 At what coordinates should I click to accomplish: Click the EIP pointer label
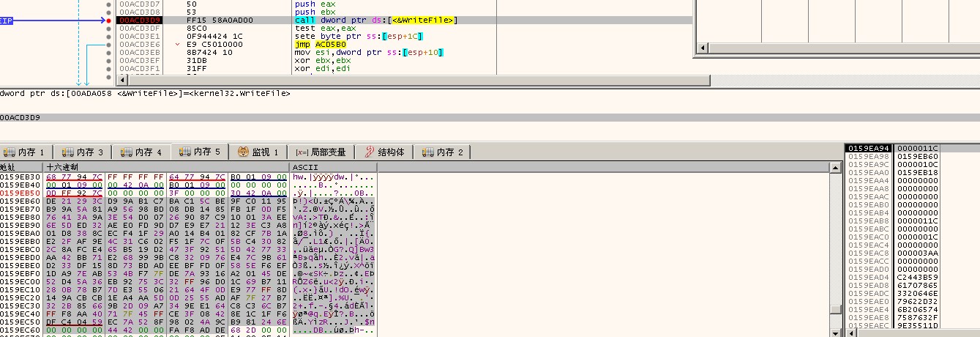tap(6, 21)
